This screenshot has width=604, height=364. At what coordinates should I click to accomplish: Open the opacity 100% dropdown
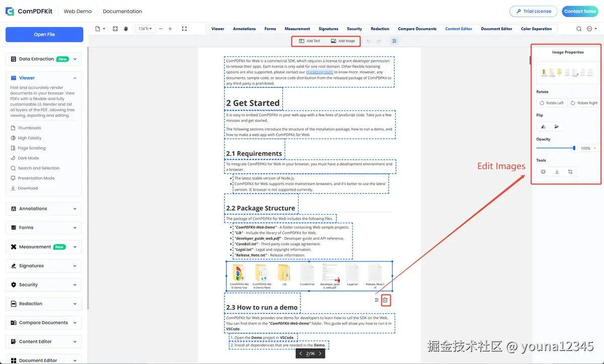tap(588, 149)
